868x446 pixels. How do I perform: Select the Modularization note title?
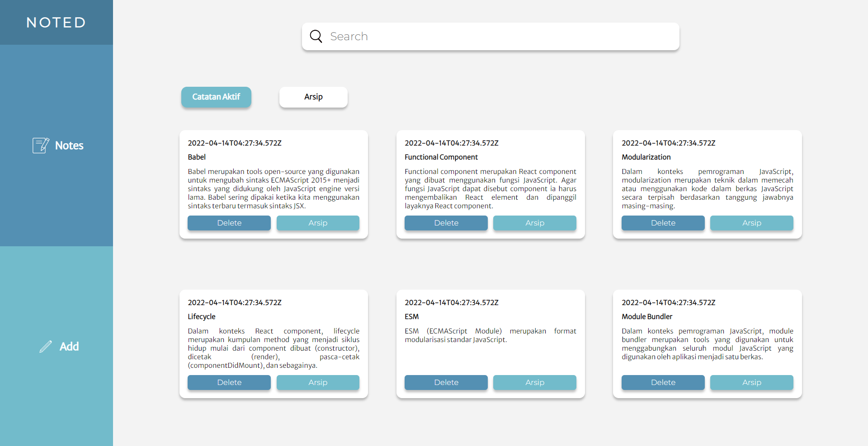[x=646, y=157]
